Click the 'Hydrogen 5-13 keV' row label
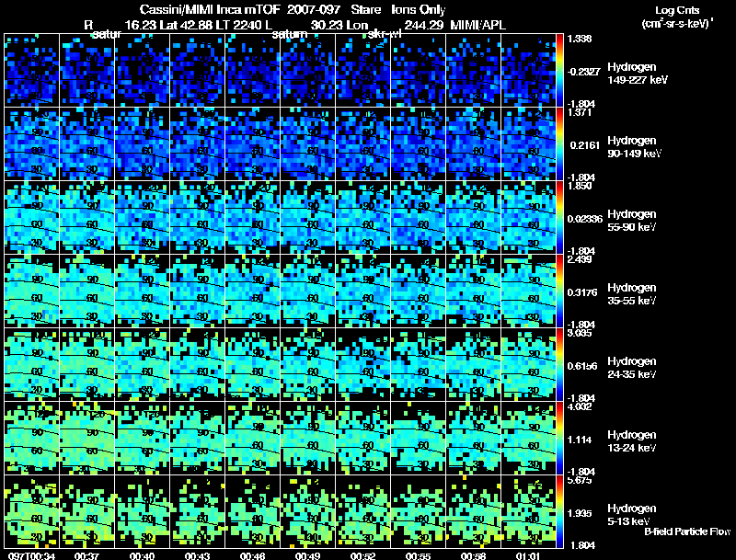This screenshot has height=560, width=736. [x=632, y=515]
